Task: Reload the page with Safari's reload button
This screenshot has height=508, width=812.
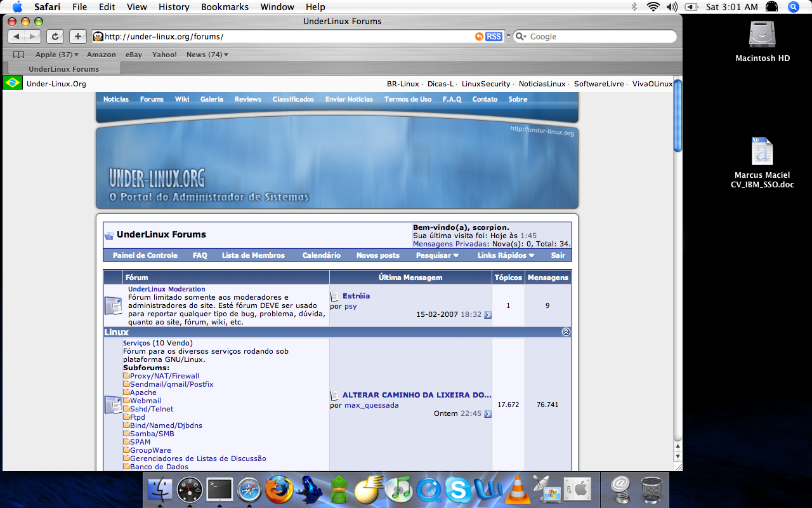Action: coord(55,37)
